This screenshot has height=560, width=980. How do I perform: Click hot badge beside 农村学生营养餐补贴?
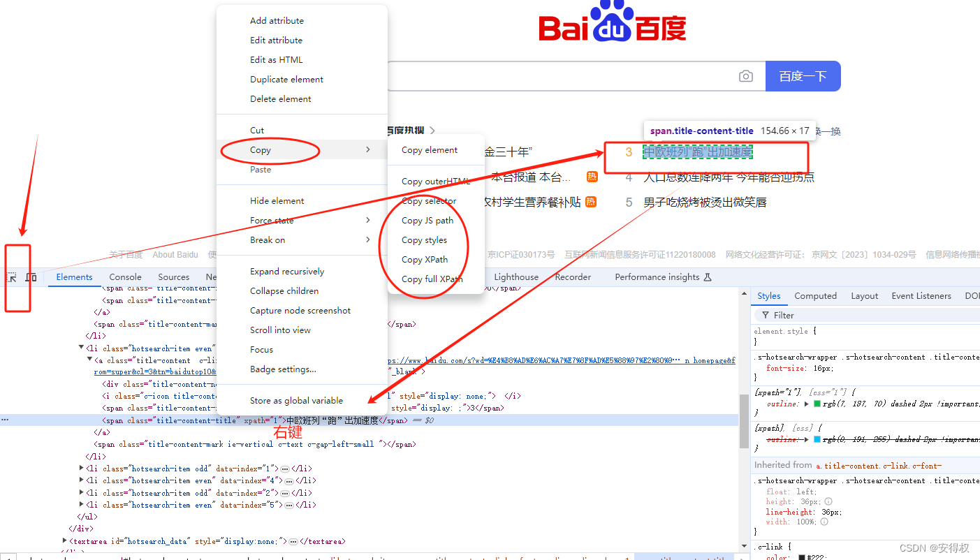[591, 202]
